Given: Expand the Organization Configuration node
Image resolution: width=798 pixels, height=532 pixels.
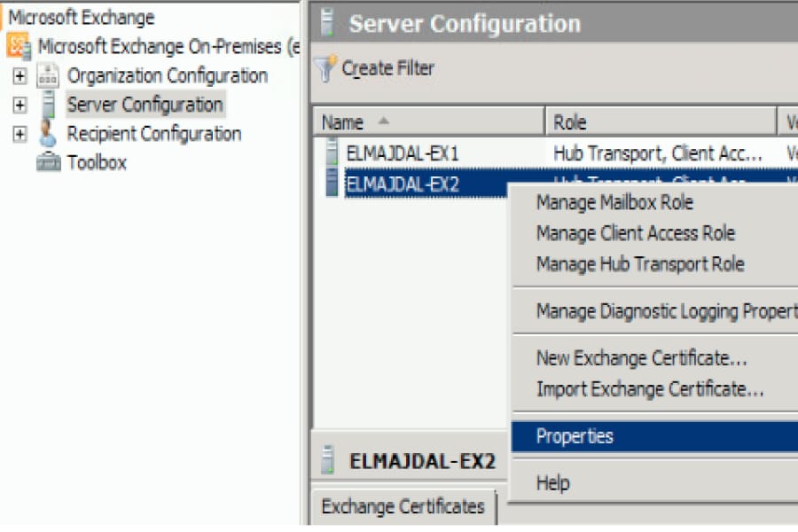Looking at the screenshot, I should (x=20, y=76).
